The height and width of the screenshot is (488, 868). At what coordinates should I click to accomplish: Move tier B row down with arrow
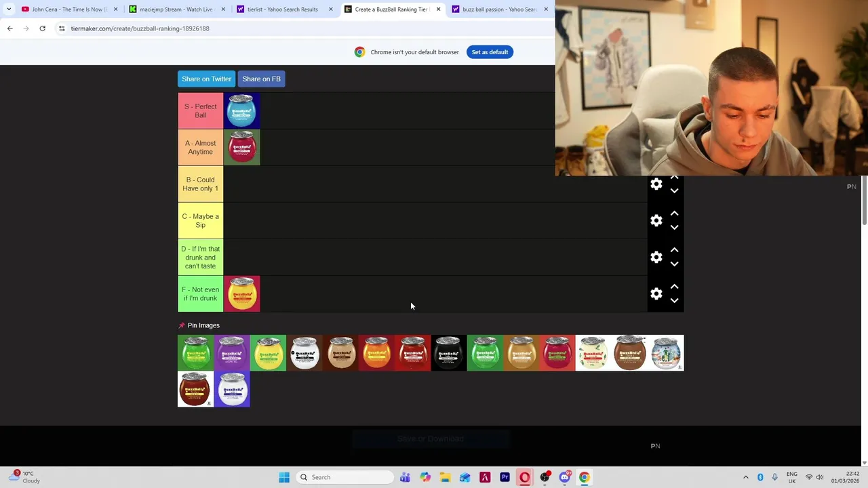pos(674,191)
